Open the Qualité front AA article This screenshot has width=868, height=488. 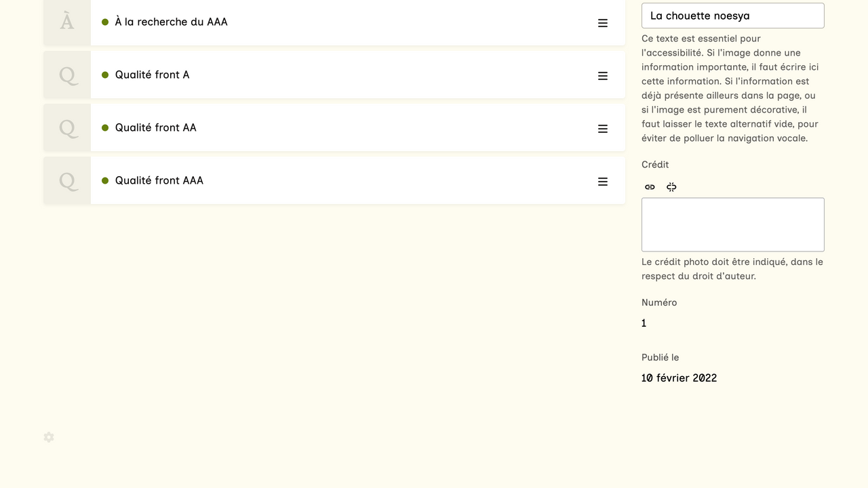[155, 127]
